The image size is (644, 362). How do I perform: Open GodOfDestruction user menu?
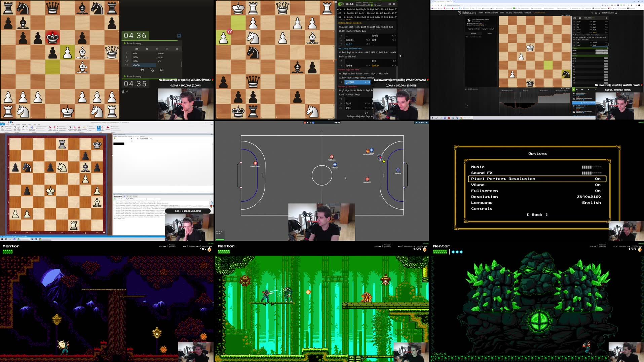pos(609,13)
